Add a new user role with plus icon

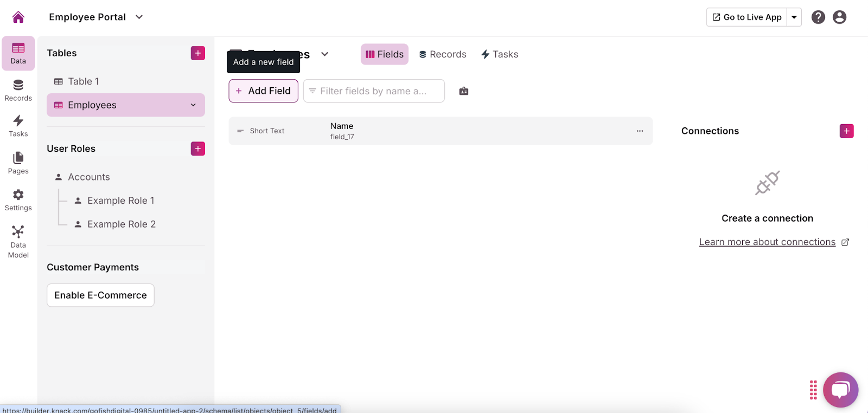197,149
